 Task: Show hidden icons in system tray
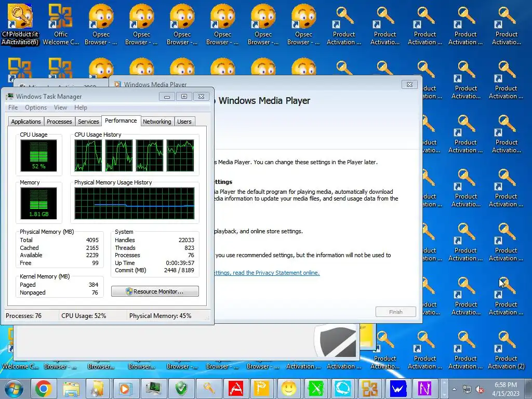coord(454,389)
